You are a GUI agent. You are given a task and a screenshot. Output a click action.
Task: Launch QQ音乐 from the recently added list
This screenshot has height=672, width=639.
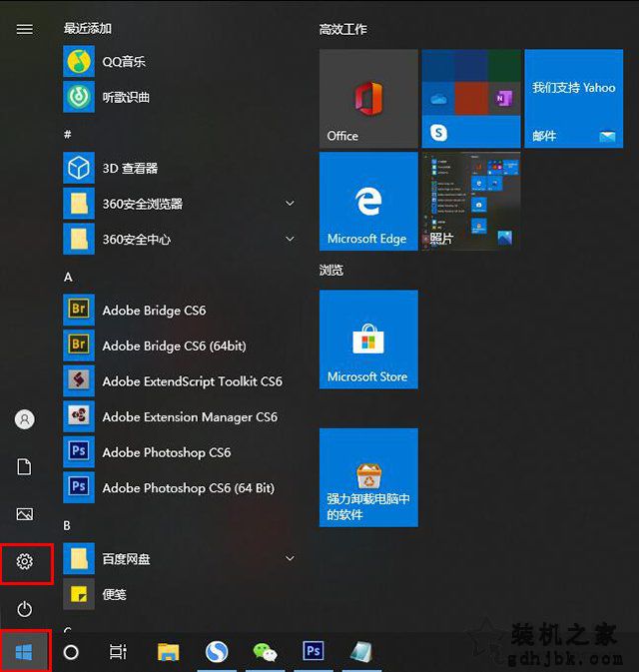(179, 62)
